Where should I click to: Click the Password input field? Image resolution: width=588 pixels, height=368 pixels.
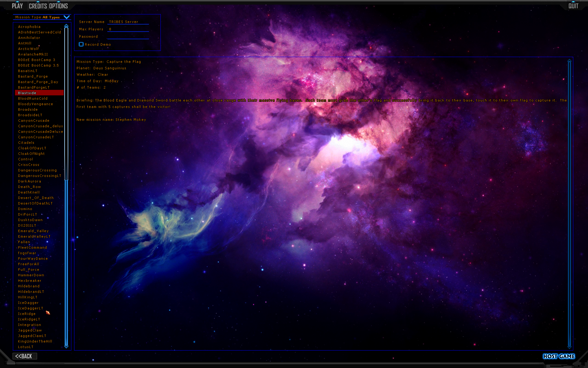pos(128,36)
